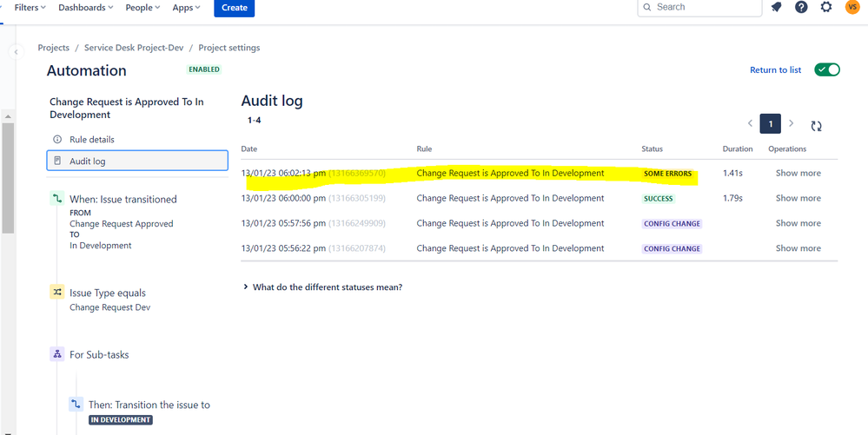Show more for the 05:56:22 pm entry
This screenshot has width=868, height=435.
[798, 248]
